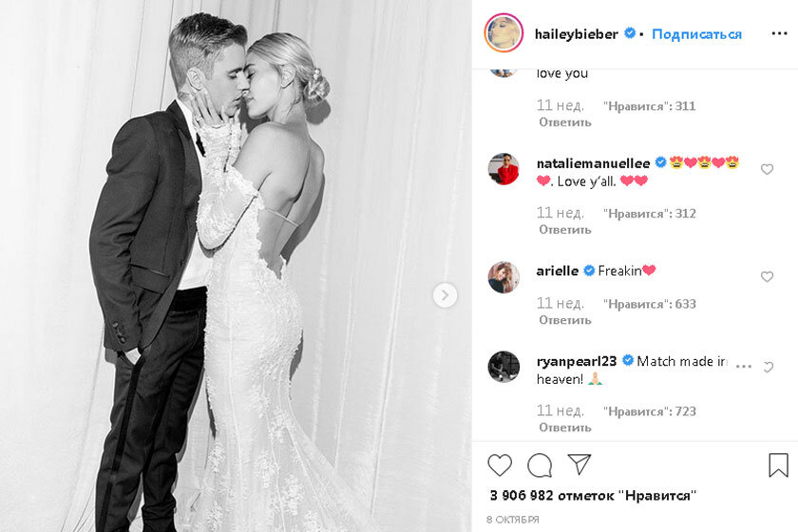Open nataliemanuellee's profile picture
Viewport: 798px width, 532px height.
(503, 169)
